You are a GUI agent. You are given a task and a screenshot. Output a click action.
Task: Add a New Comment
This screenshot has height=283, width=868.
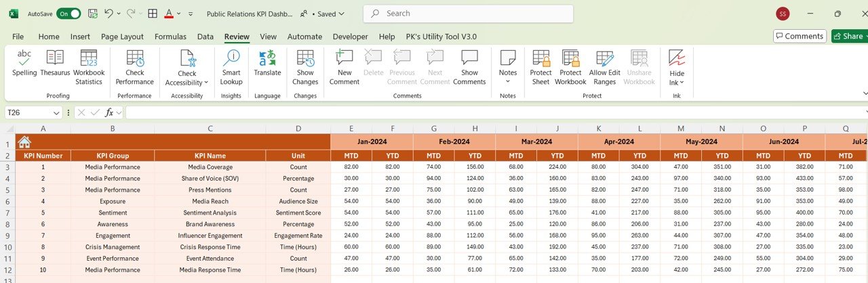(x=344, y=68)
